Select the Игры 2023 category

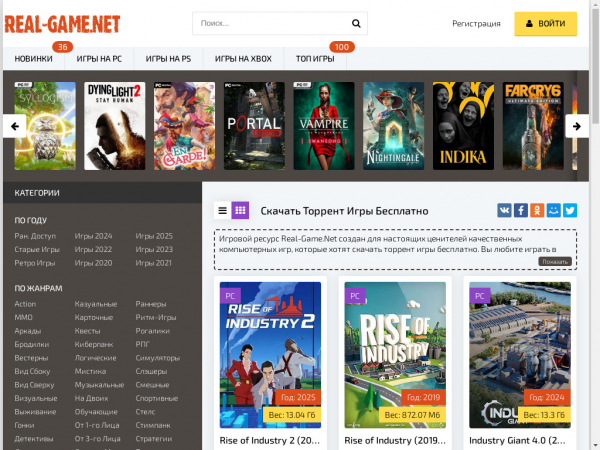click(x=154, y=249)
